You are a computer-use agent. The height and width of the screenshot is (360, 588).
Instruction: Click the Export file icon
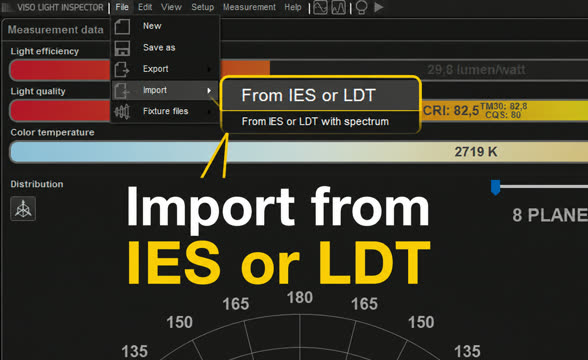coord(122,69)
